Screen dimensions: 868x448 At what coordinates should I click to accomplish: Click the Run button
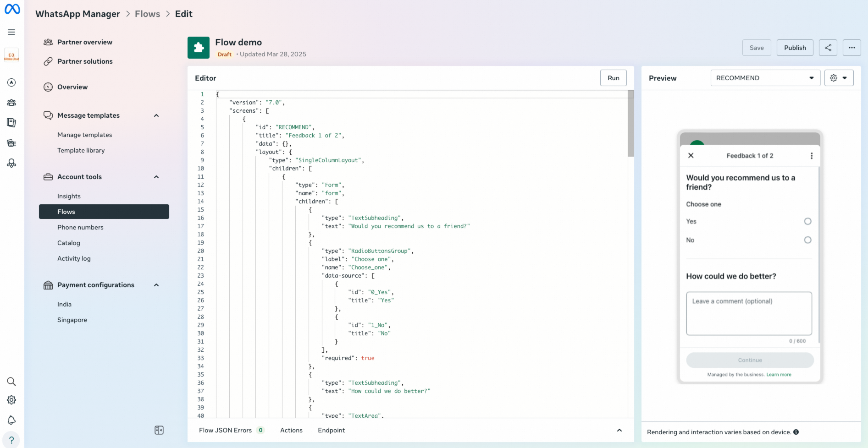[x=614, y=78]
